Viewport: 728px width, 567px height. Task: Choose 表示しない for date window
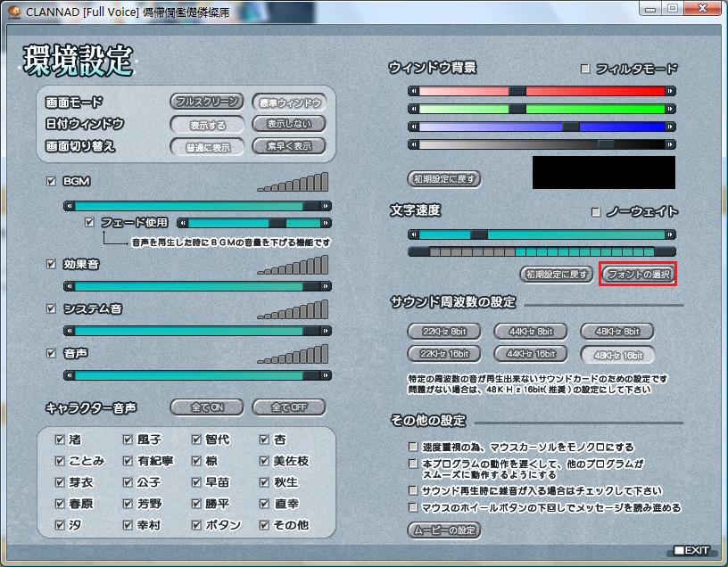[x=289, y=124]
